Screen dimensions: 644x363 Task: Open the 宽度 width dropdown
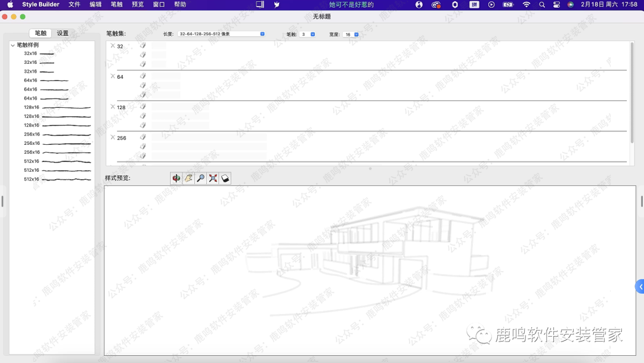351,35
